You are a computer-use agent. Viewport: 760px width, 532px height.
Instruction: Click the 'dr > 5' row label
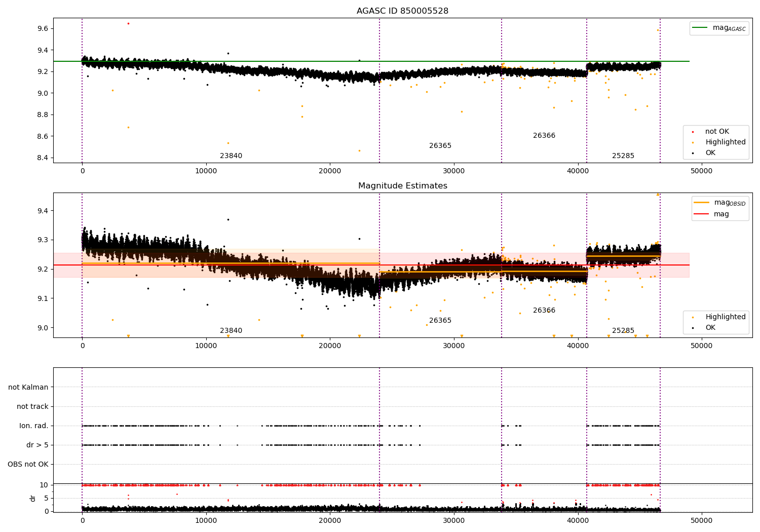(x=37, y=445)
